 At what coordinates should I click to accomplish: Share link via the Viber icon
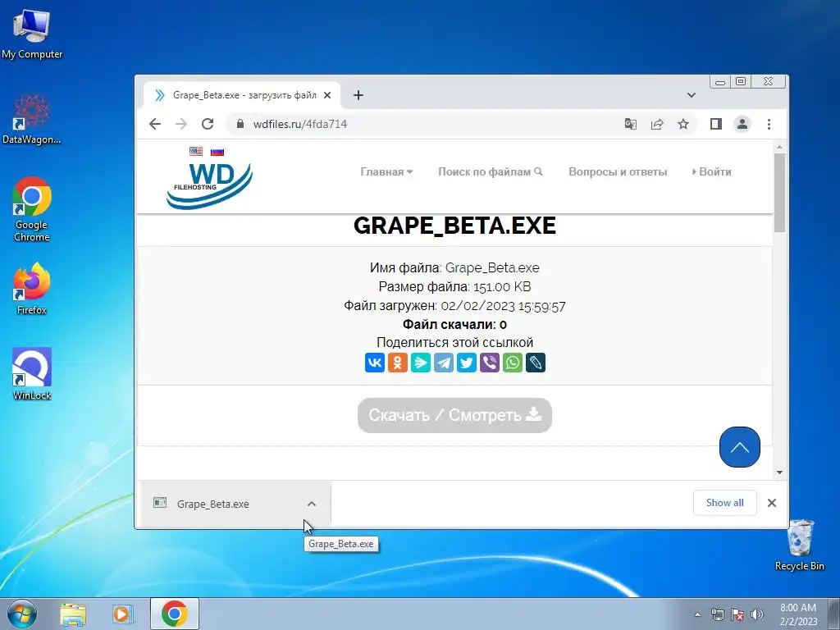(x=490, y=363)
